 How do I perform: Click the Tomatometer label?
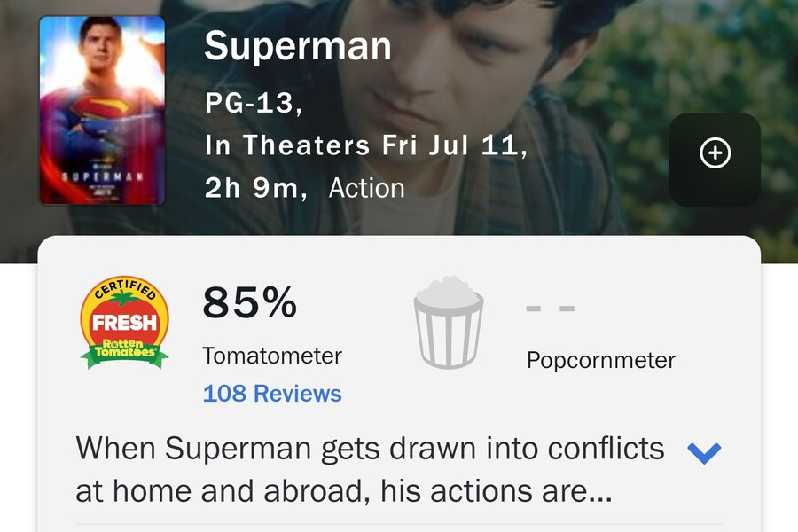(272, 356)
